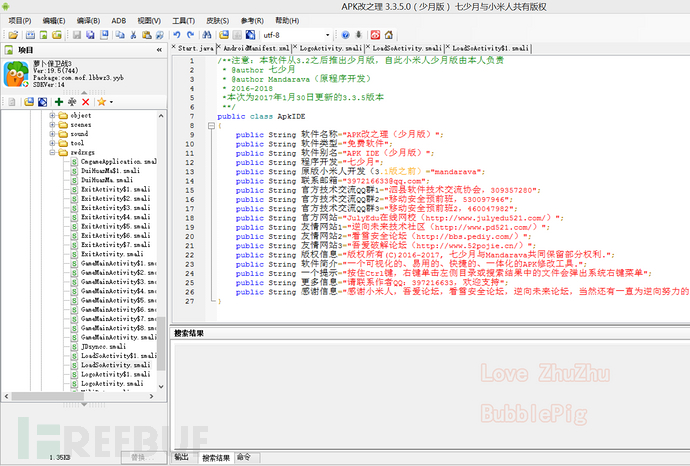Click the blue arrows icon left of utf-8
Image resolution: width=690 pixels, height=466 pixels.
250,35
